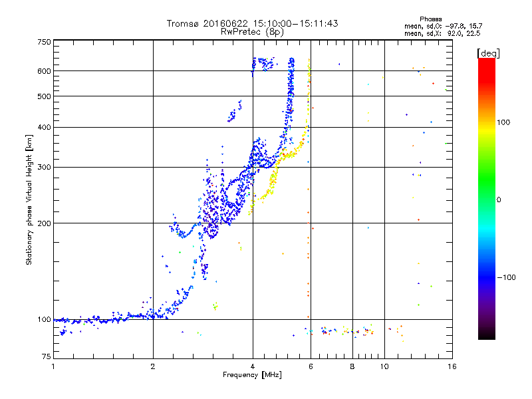Select the 'mean, sd,X: 92.0, 22.5' line
This screenshot has width=532, height=399.
click(x=442, y=33)
